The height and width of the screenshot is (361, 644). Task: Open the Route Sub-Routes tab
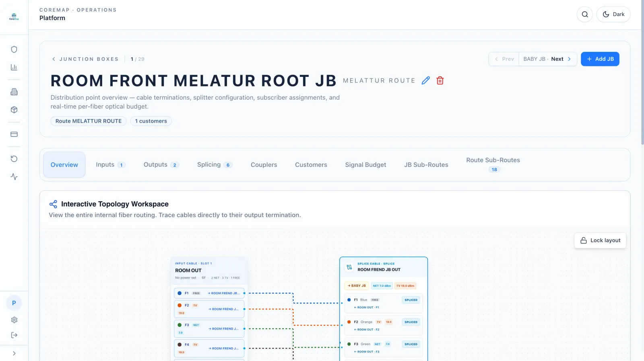(x=493, y=164)
